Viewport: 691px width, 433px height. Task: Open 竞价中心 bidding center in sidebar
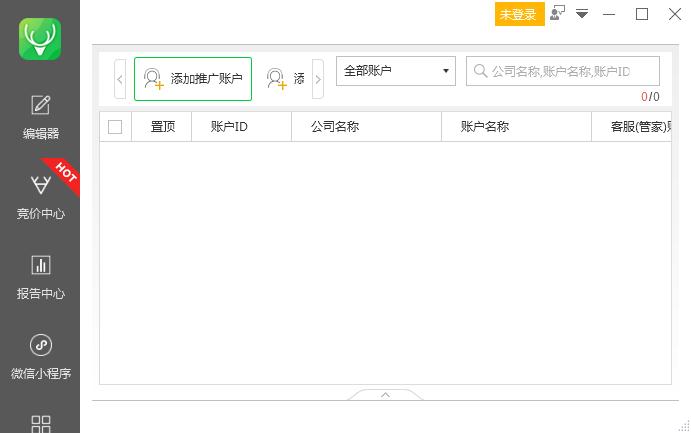[x=41, y=196]
